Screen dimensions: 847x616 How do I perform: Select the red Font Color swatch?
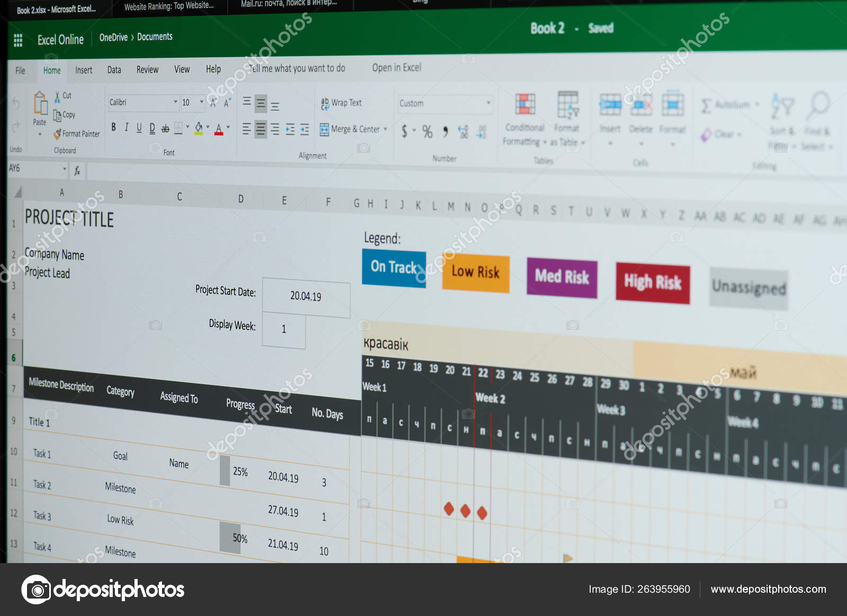point(219,131)
